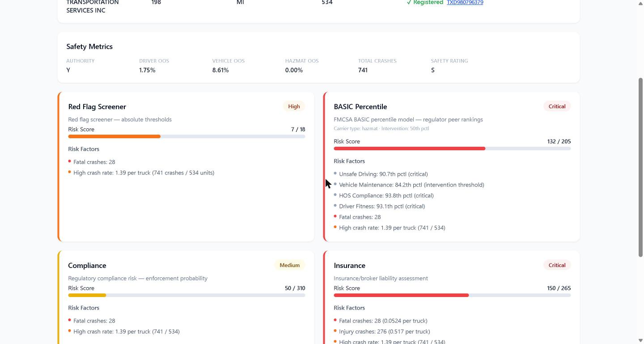Click the High badge on Red Flag Screener
This screenshot has width=644, height=344.
coord(294,106)
